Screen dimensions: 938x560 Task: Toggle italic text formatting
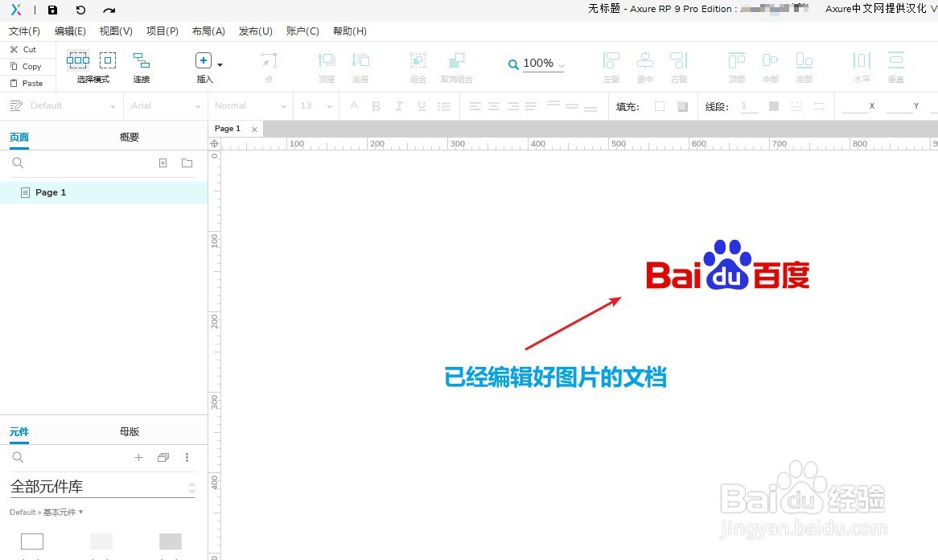(x=399, y=106)
